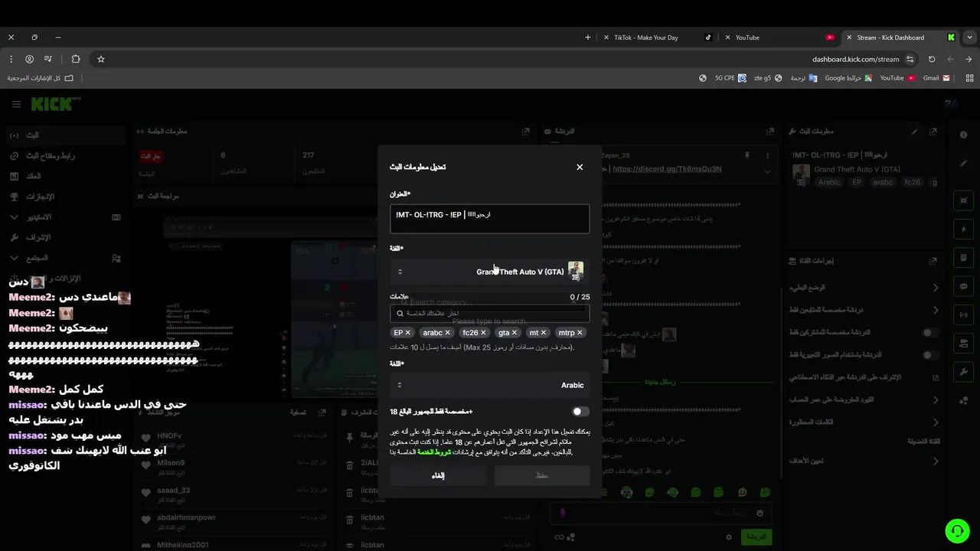Open a new browser tab
The image size is (980, 551).
point(588,37)
